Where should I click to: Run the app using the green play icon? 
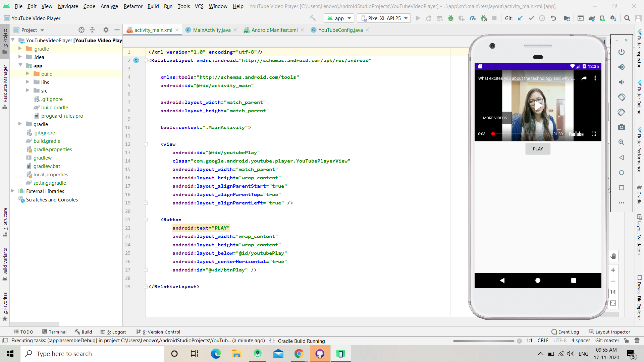tap(418, 18)
